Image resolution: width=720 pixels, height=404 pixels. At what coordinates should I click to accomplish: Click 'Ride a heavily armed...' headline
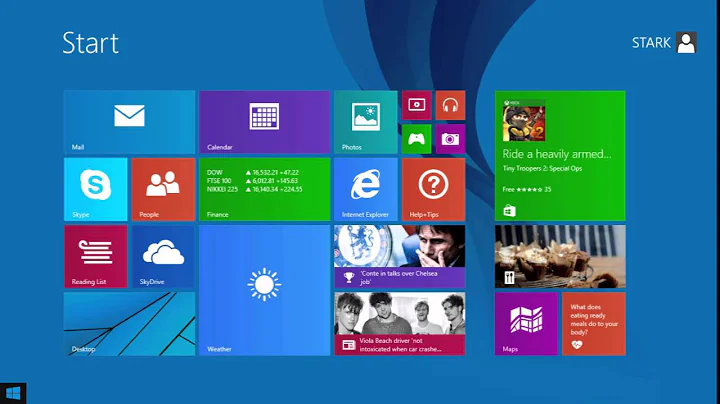557,154
